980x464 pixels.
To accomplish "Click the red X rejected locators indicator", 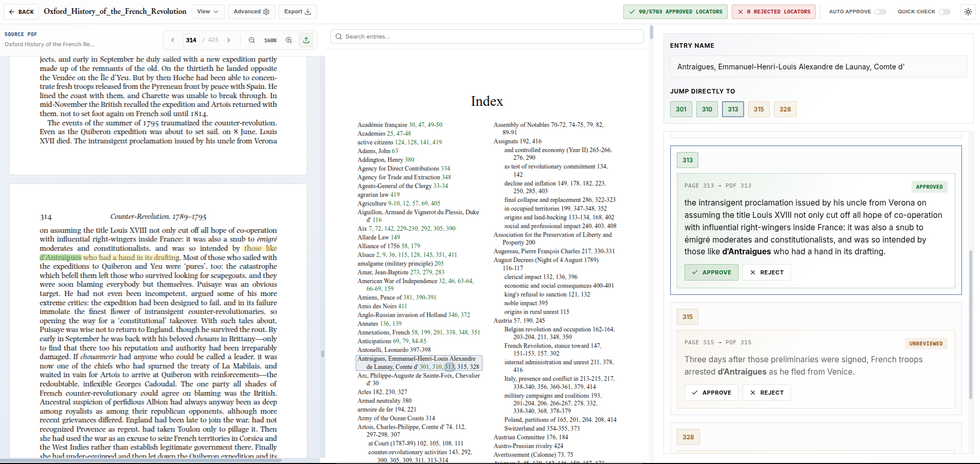I will pos(773,11).
